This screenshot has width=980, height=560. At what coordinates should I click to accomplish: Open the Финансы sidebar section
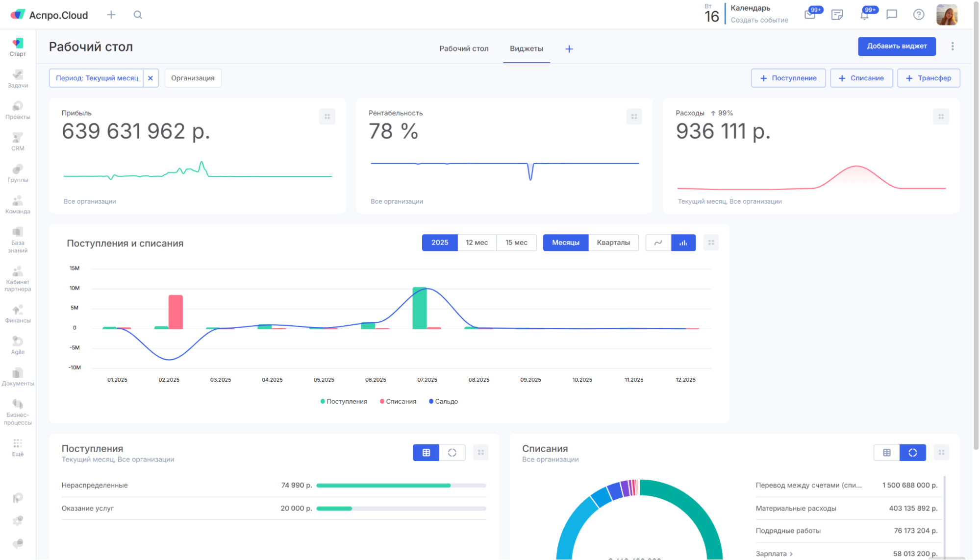pyautogui.click(x=18, y=314)
